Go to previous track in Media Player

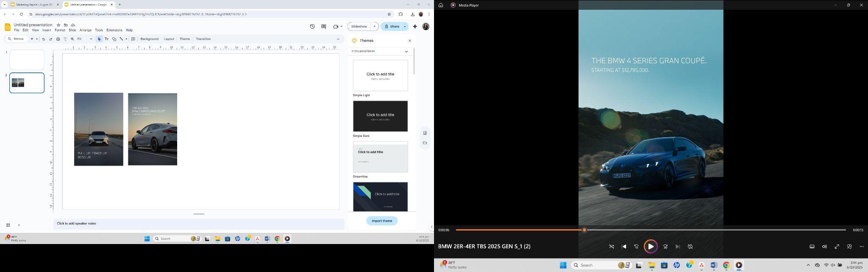click(624, 247)
